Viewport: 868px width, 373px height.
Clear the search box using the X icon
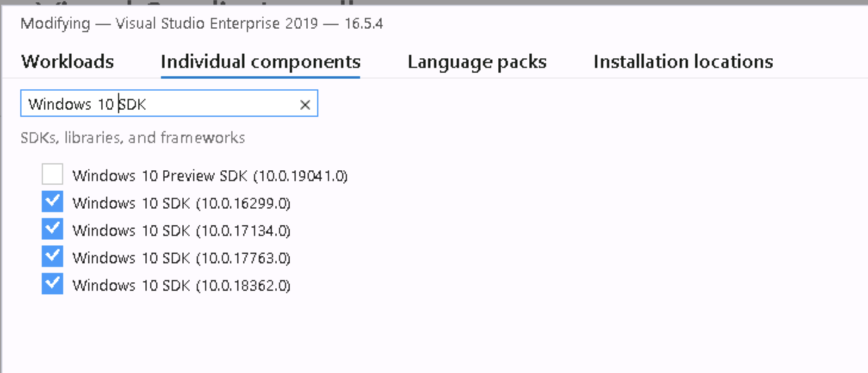pyautogui.click(x=305, y=104)
